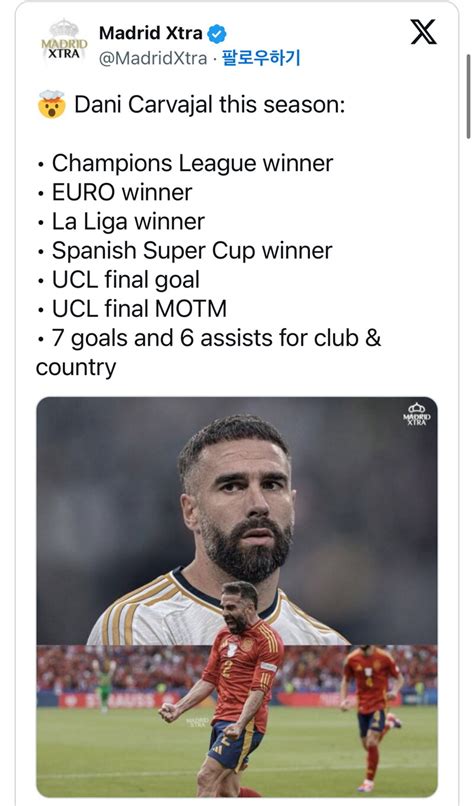Follow the account via 팔로우하기
This screenshot has width=474, height=806.
[261, 58]
